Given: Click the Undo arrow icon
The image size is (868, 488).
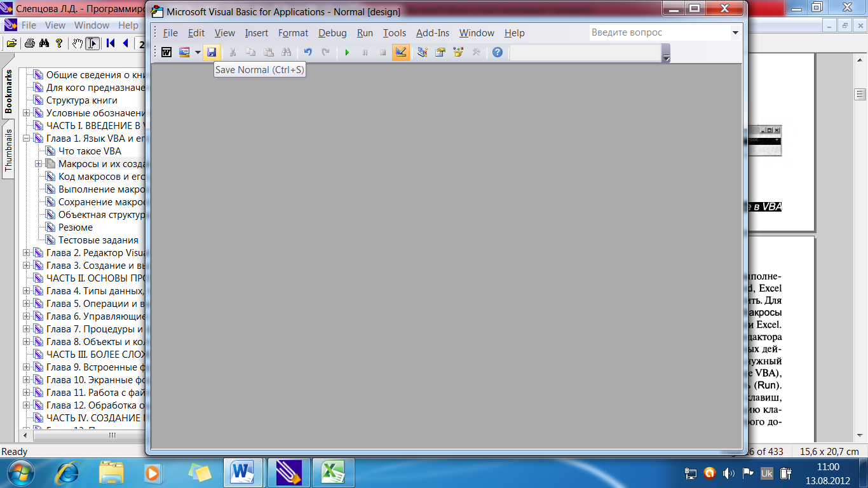Looking at the screenshot, I should pos(308,52).
